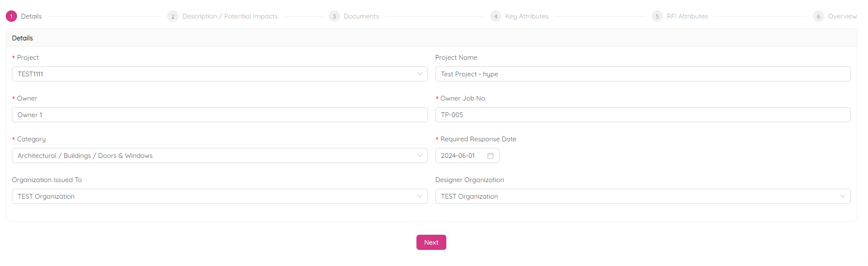Click step 4 number circle icon
Image resolution: width=868 pixels, height=266 pixels.
496,16
